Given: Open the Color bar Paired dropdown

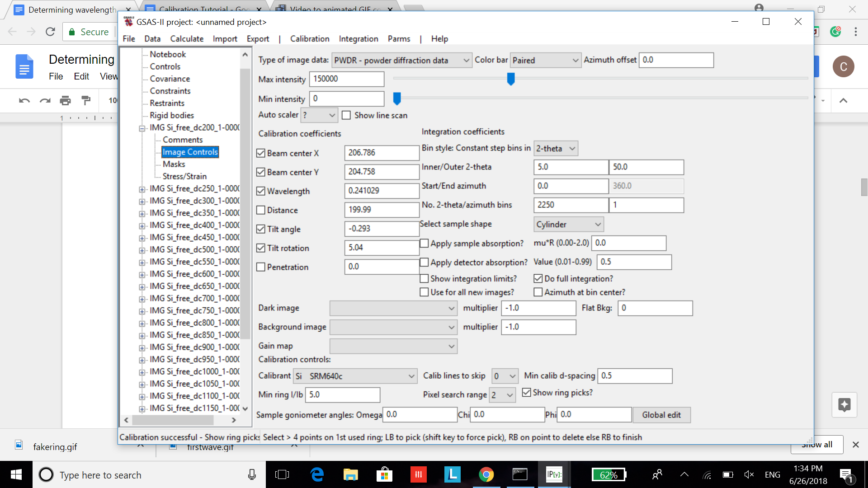Looking at the screenshot, I should pos(545,60).
